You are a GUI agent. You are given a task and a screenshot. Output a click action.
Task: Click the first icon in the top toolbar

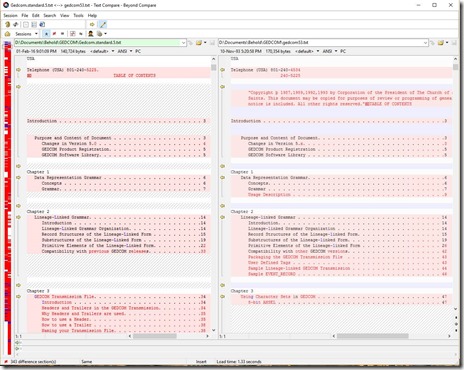[x=8, y=24]
